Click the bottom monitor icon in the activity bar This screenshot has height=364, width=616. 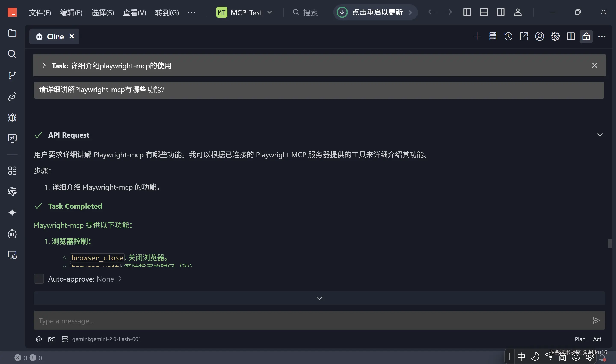[x=12, y=255]
